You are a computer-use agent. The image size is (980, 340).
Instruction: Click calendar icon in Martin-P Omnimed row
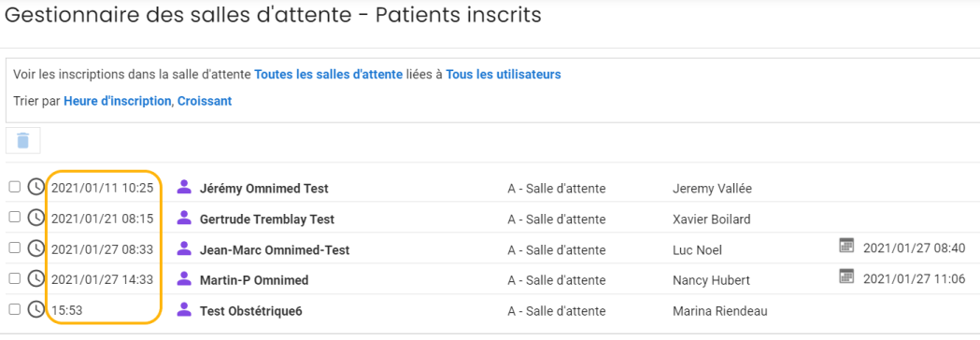pyautogui.click(x=846, y=276)
